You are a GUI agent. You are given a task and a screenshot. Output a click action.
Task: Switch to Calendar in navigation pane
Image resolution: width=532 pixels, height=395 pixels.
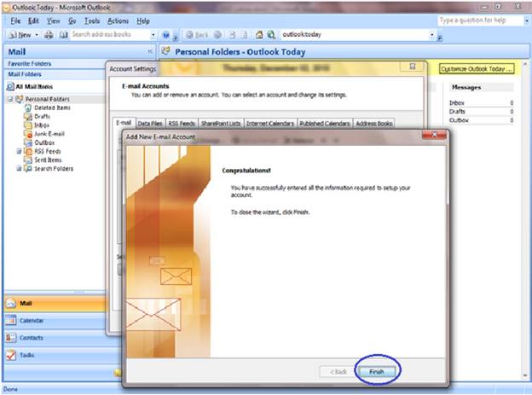[x=55, y=320]
